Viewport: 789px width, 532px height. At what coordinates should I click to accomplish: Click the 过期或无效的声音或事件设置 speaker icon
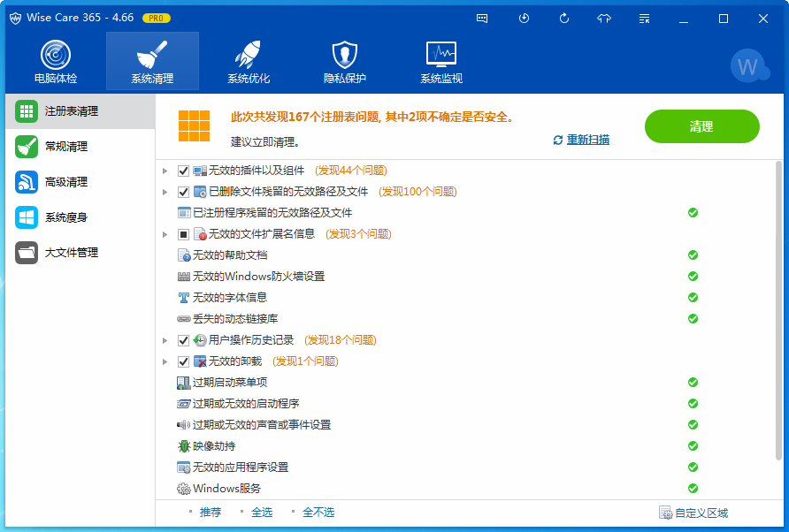(x=184, y=425)
